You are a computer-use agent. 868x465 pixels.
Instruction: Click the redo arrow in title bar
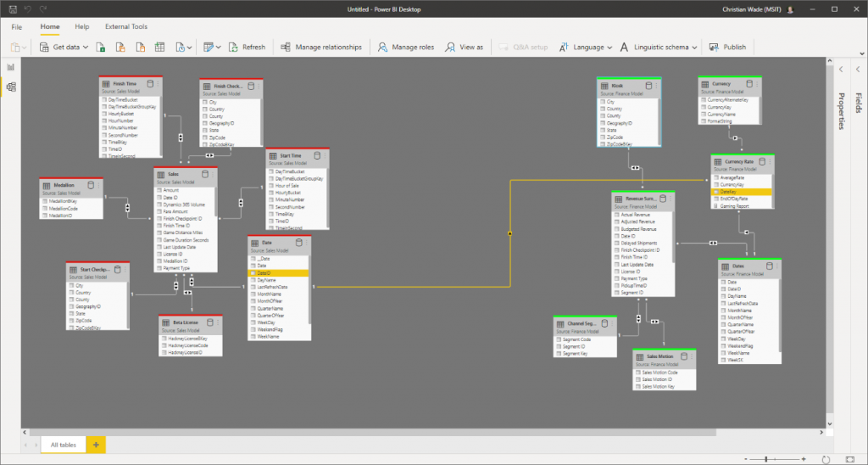pyautogui.click(x=43, y=9)
